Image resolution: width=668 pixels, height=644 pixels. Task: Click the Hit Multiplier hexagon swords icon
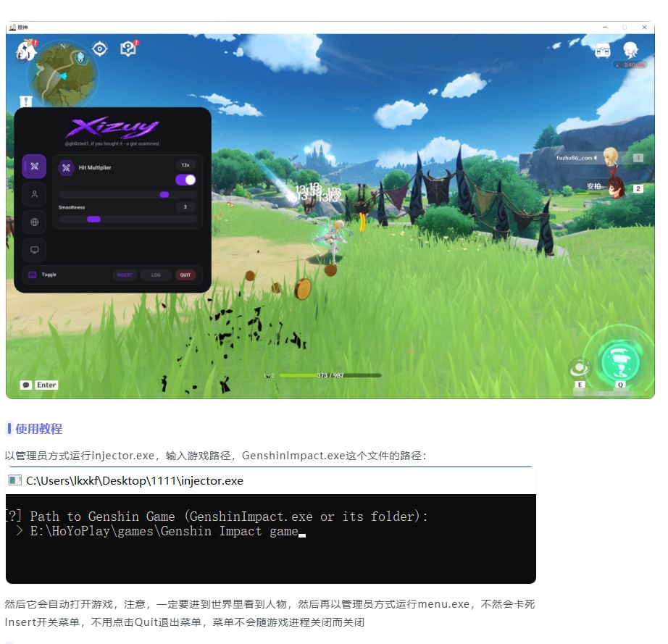coord(66,168)
